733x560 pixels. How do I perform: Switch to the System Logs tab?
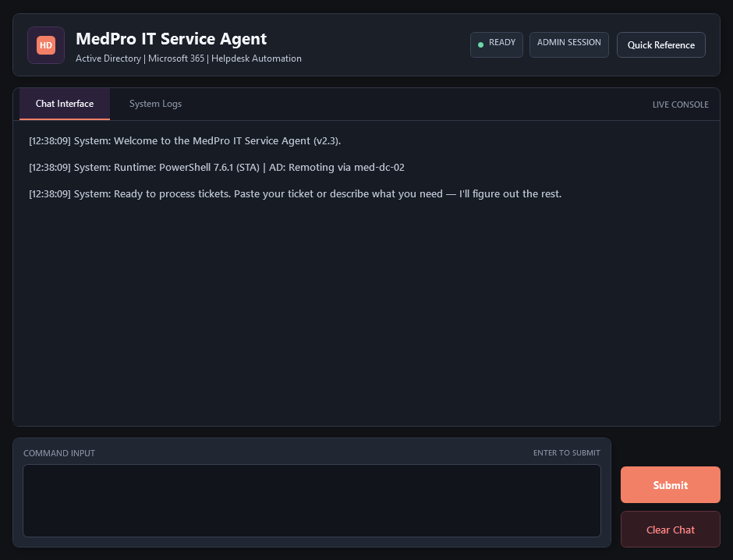point(154,104)
